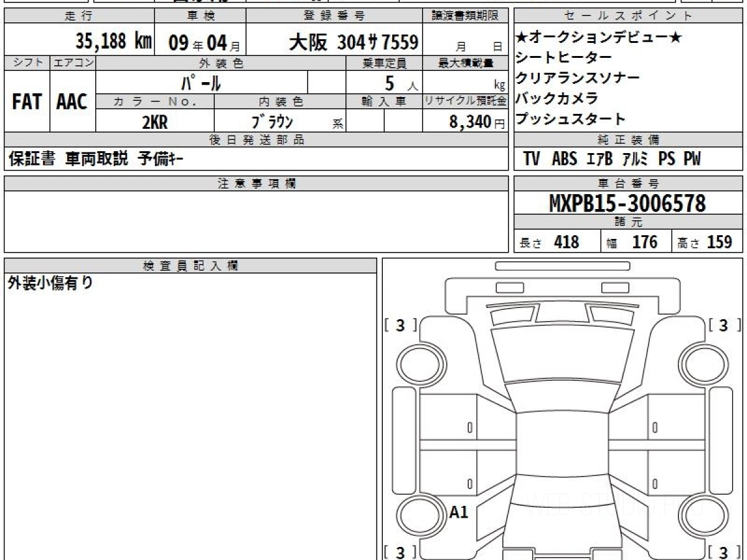
Task: Select the バックカメラ sales point
Action: coord(557,98)
